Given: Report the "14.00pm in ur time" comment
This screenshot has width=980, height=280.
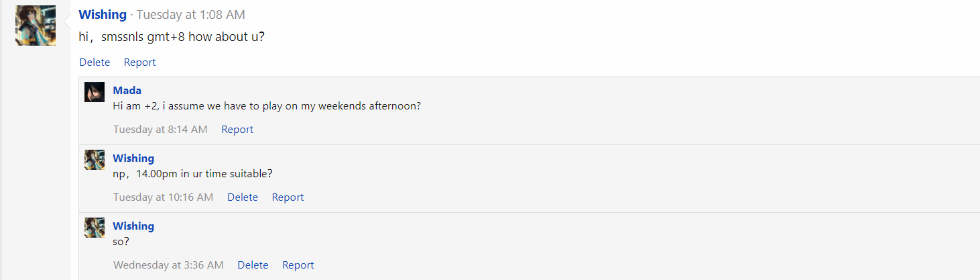Looking at the screenshot, I should click(288, 197).
